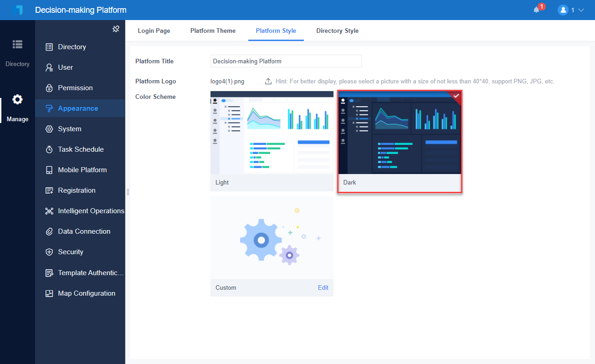Screen dimensions: 595x364
Task: Switch to the Platform Theme tab
Action: (213, 31)
